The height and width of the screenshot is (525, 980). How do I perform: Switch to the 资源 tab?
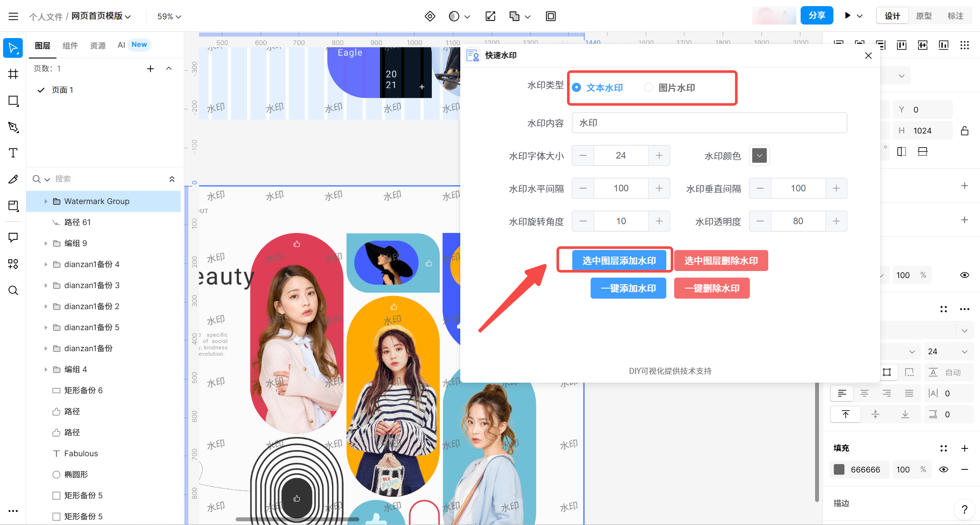(98, 46)
